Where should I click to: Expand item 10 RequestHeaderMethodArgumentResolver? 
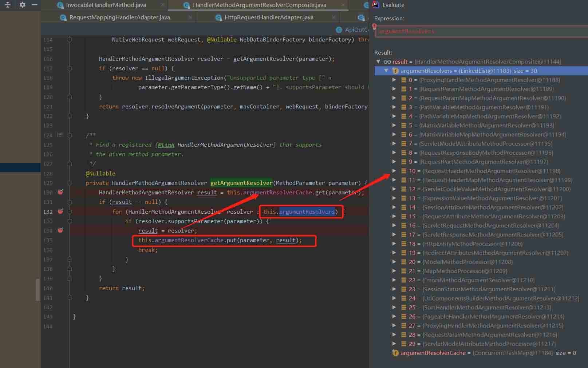(394, 171)
